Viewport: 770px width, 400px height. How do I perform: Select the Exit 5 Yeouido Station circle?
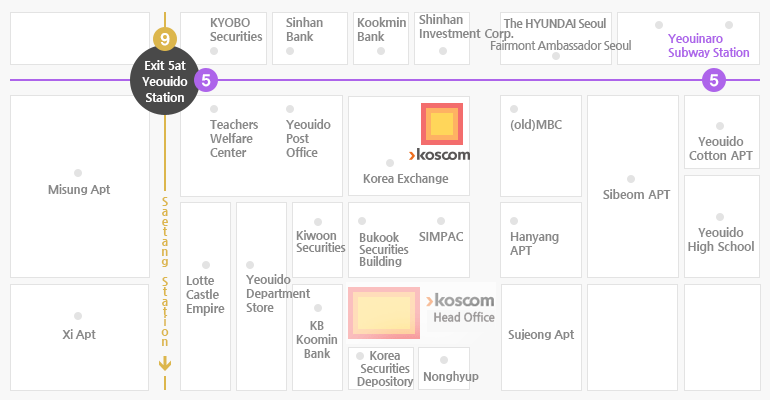165,81
